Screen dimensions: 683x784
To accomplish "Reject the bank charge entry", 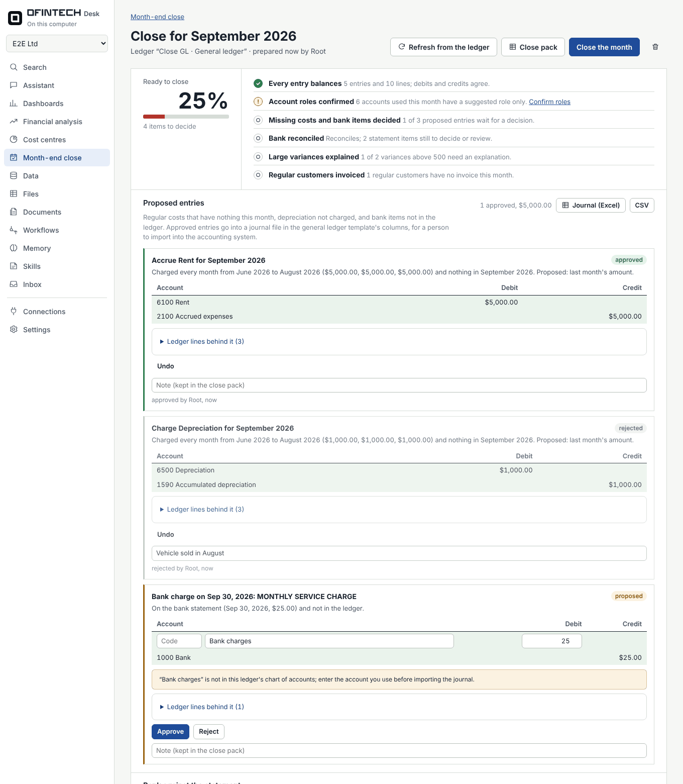I will click(209, 732).
